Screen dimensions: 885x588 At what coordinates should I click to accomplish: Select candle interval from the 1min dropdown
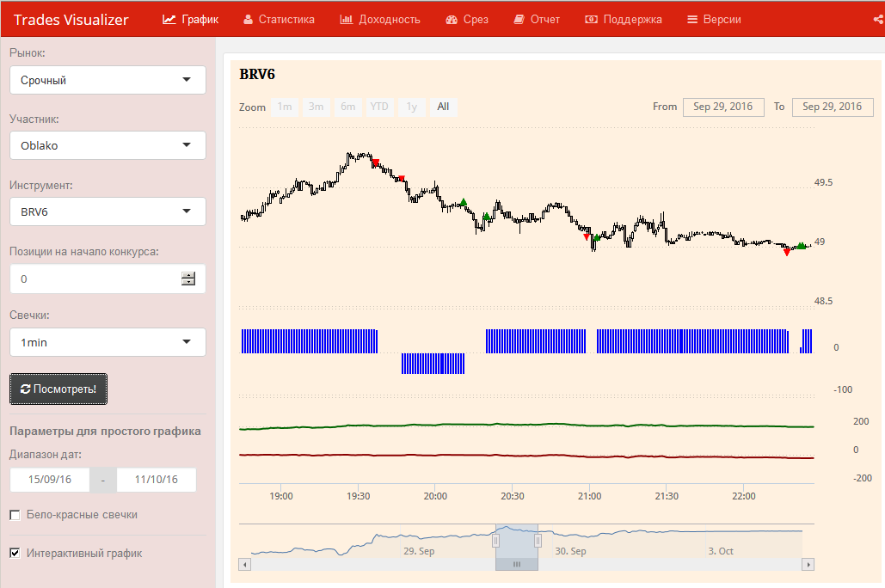pyautogui.click(x=108, y=342)
